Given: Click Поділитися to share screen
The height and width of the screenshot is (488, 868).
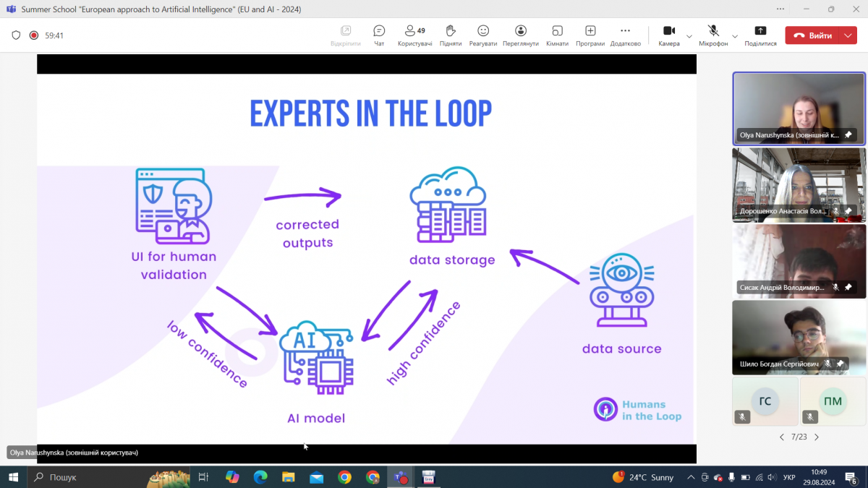Looking at the screenshot, I should (x=760, y=35).
